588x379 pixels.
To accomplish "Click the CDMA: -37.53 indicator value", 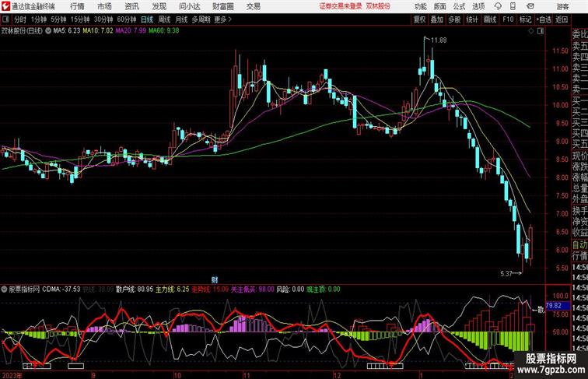I will coord(61,290).
